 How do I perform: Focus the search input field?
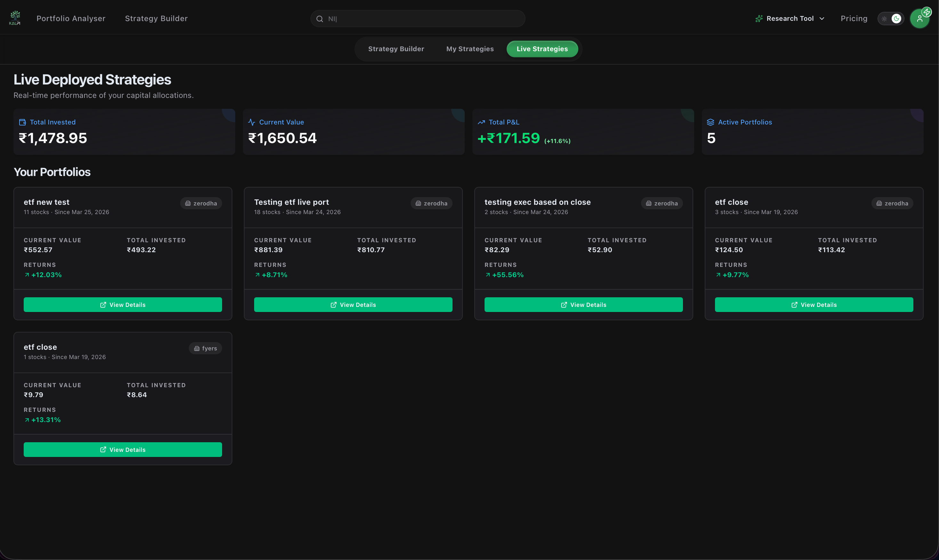tap(418, 19)
